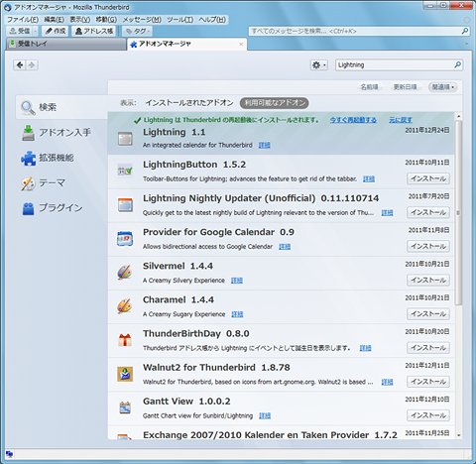This screenshot has height=464, width=476.
Task: Open the dropdown arrow next to 受信
Action: tap(35, 31)
